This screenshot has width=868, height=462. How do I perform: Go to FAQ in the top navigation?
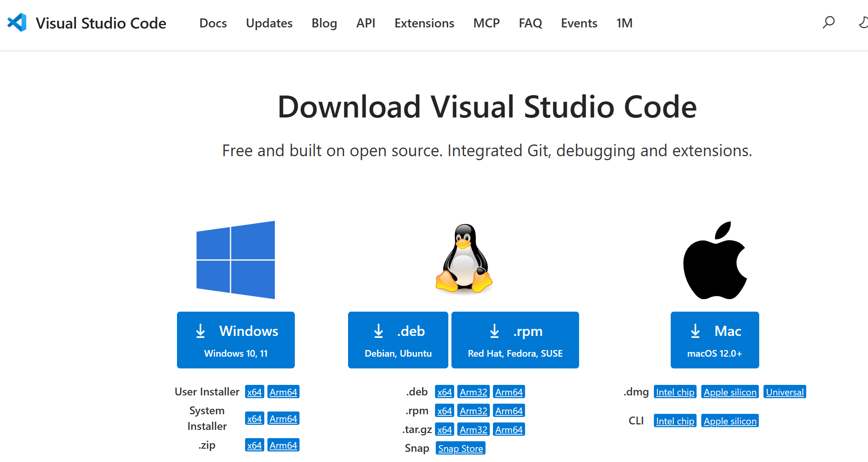531,23
